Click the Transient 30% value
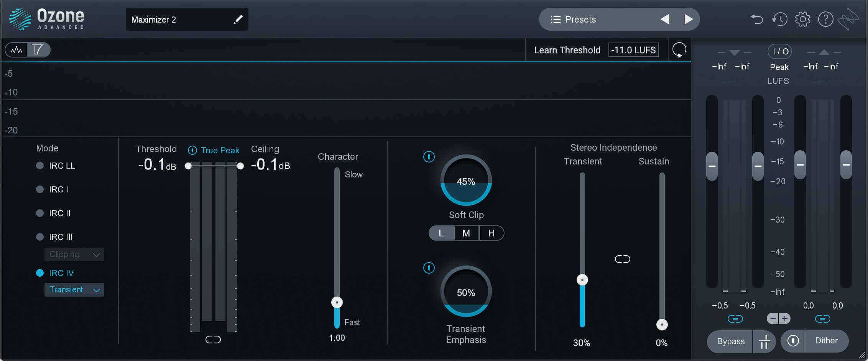The height and width of the screenshot is (361, 868). 581,343
